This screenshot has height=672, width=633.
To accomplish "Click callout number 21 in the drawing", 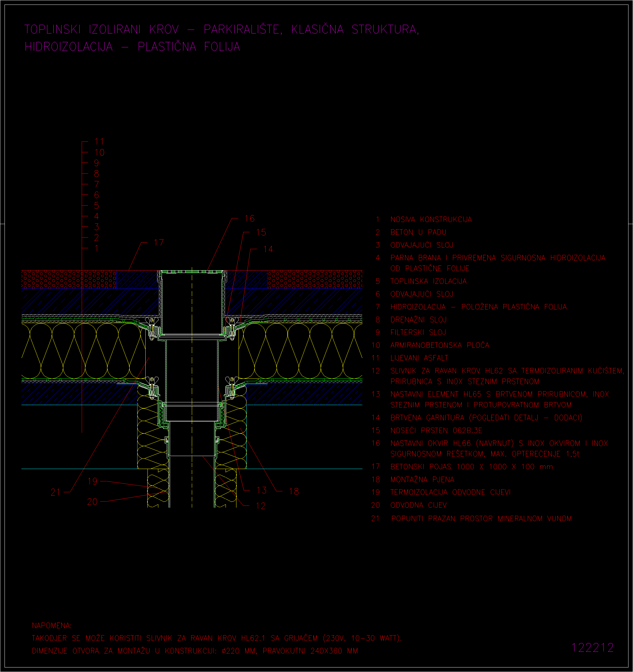I will (x=55, y=492).
